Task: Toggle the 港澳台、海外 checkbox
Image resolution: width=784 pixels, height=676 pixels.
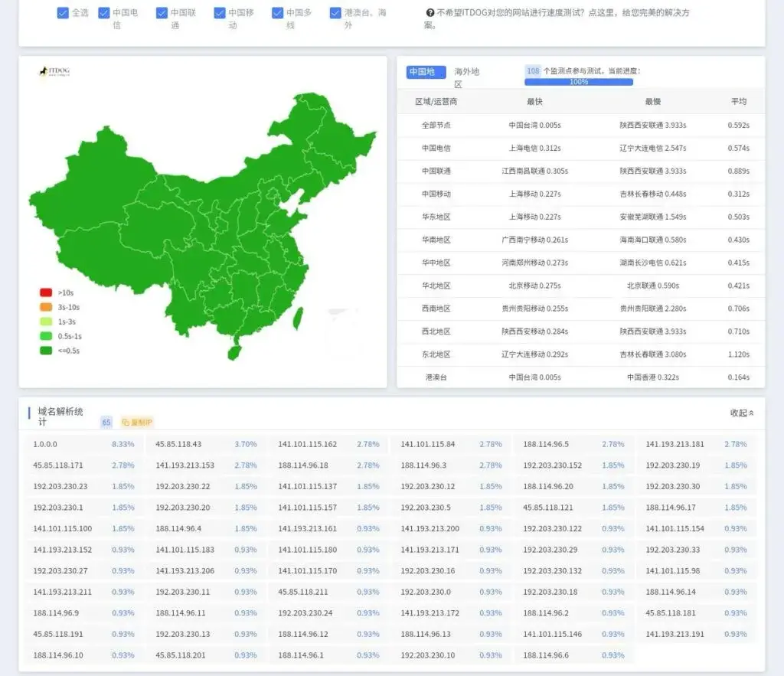Action: [335, 11]
